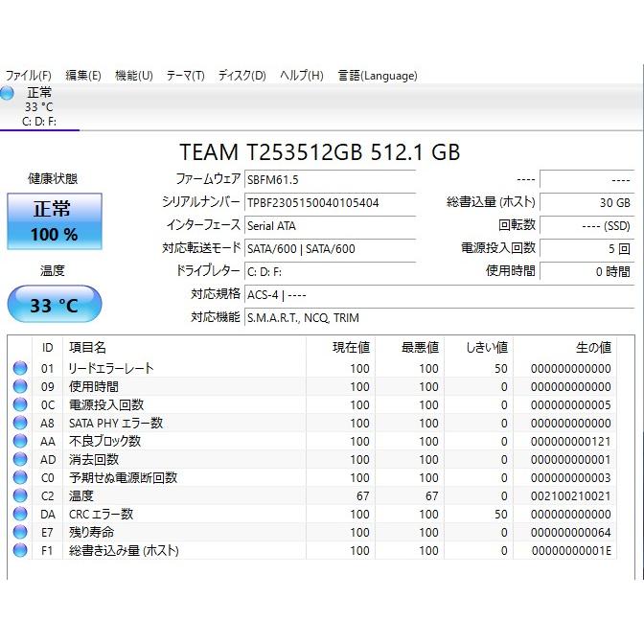Click the ファームウェア SBFM61.5 field

click(x=329, y=179)
